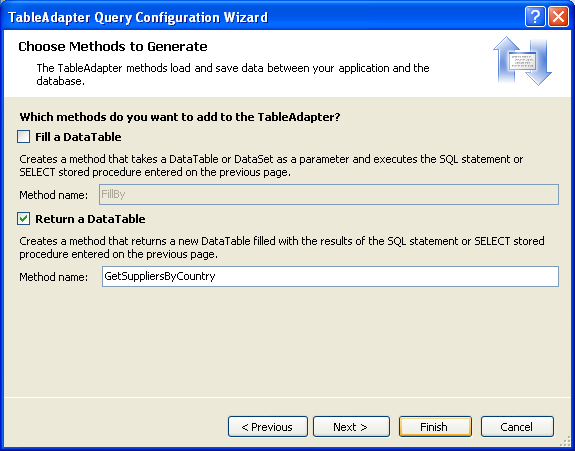The height and width of the screenshot is (451, 575).
Task: Go back with the Previous button
Action: 268,427
